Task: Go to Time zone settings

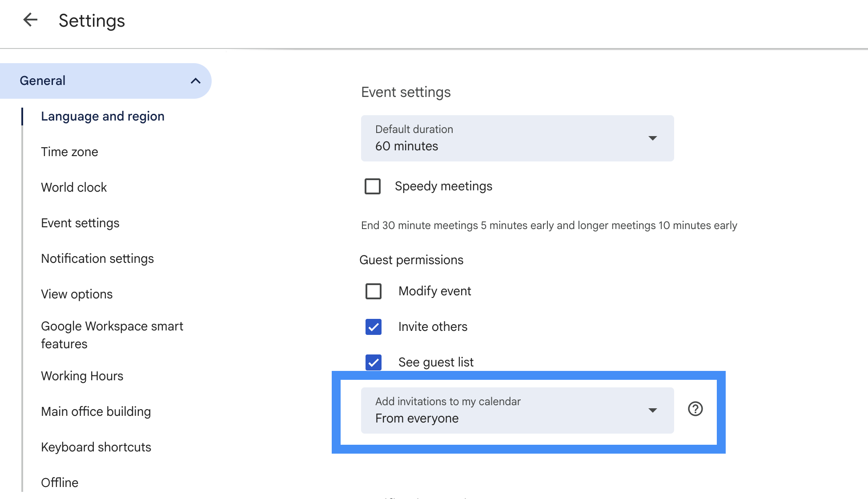Action: click(69, 152)
